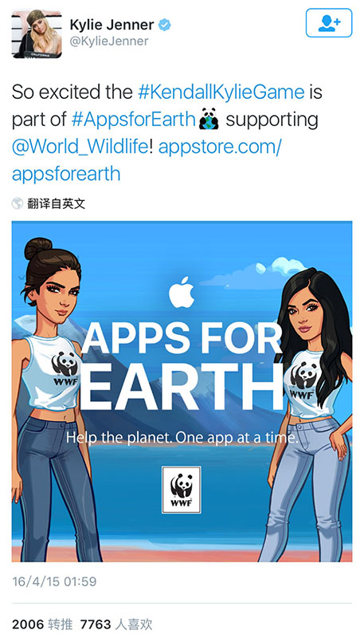Open Kylie Jenner's profile avatar
The image size is (364, 638).
click(37, 33)
